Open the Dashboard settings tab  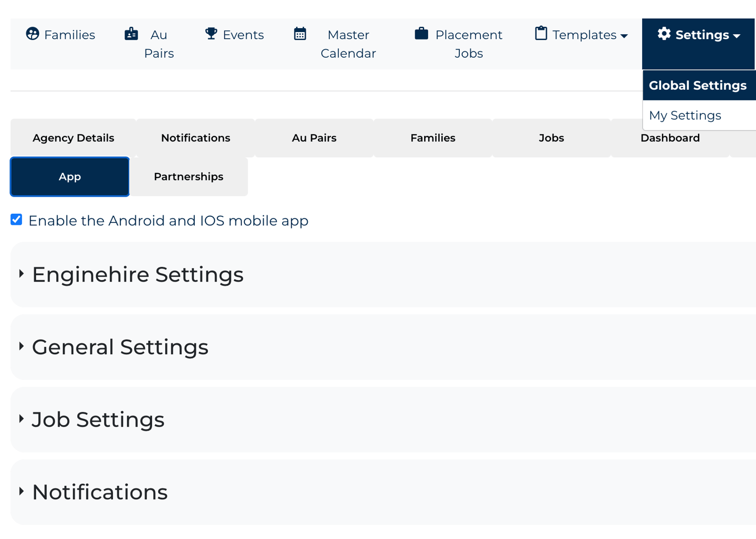point(670,138)
